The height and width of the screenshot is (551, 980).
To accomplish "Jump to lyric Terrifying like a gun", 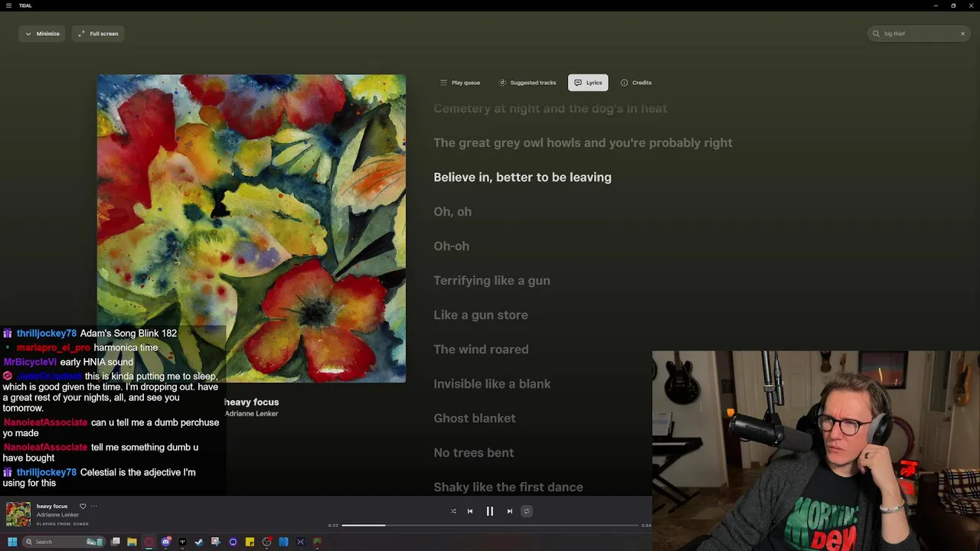I will click(492, 281).
